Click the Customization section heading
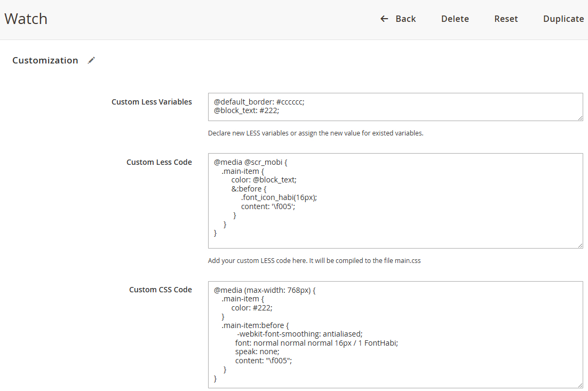 tap(45, 60)
